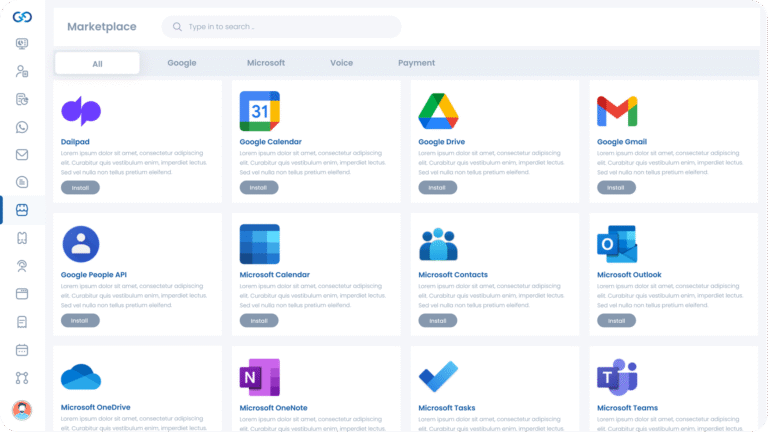Open the WhatsApp icon in sidebar
Screen dimensions: 768x432
coord(22,127)
